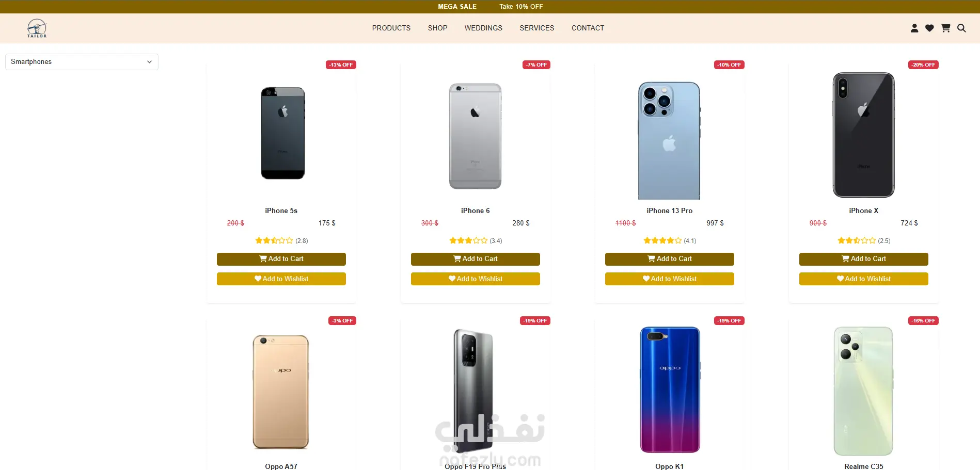Open the SERVICES menu item
Viewport: 980px width, 470px height.
(x=537, y=28)
